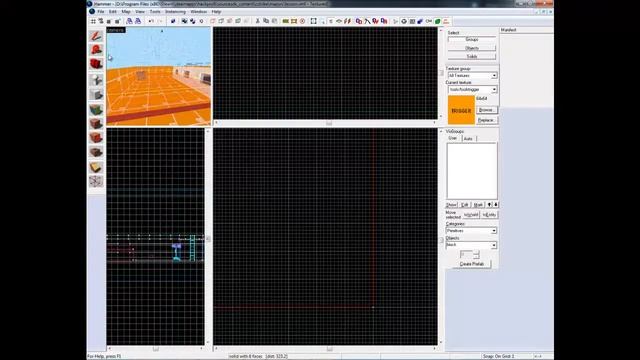This screenshot has height=360, width=640.
Task: Open the Window menu
Action: (198, 12)
